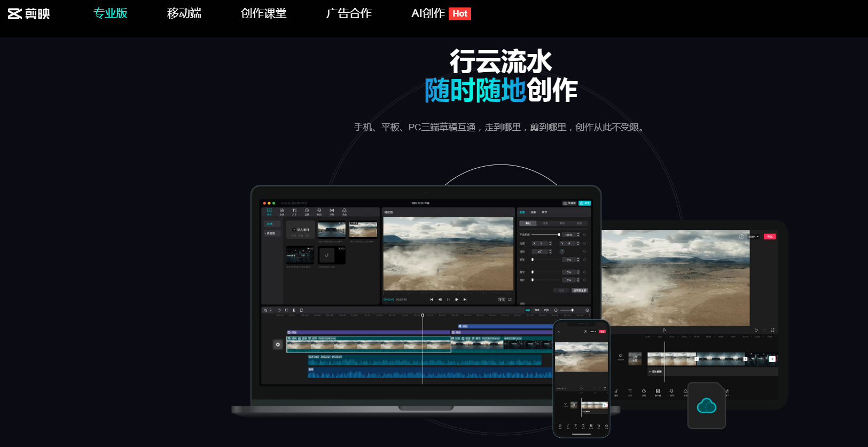
Task: Click the red export button on tablet
Action: click(770, 237)
